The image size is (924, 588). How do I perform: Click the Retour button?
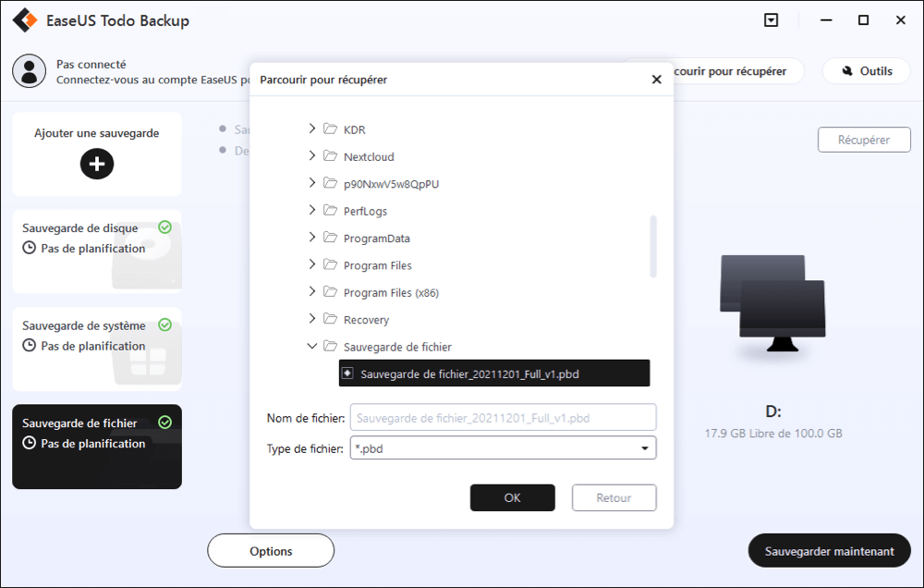click(x=614, y=497)
